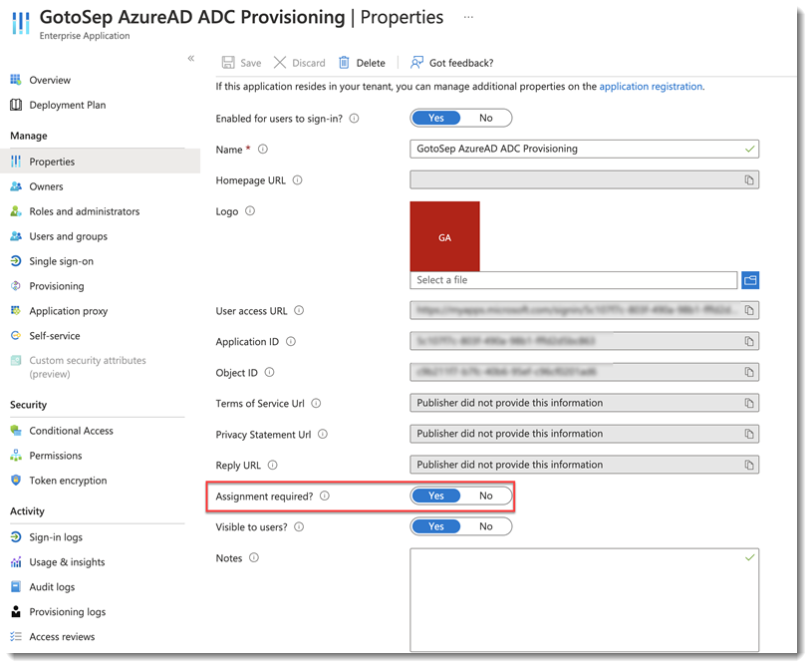This screenshot has height=668, width=812.
Task: Open Roles and administrators
Action: pyautogui.click(x=85, y=211)
